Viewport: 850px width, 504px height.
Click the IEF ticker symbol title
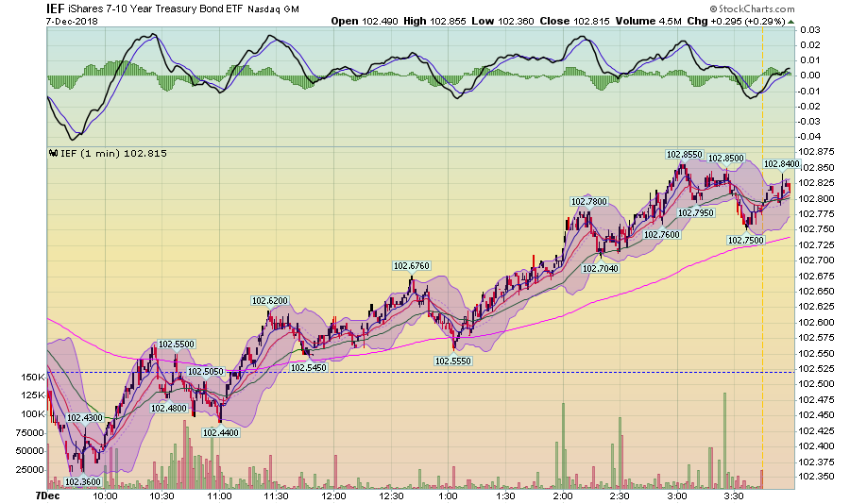pos(56,8)
